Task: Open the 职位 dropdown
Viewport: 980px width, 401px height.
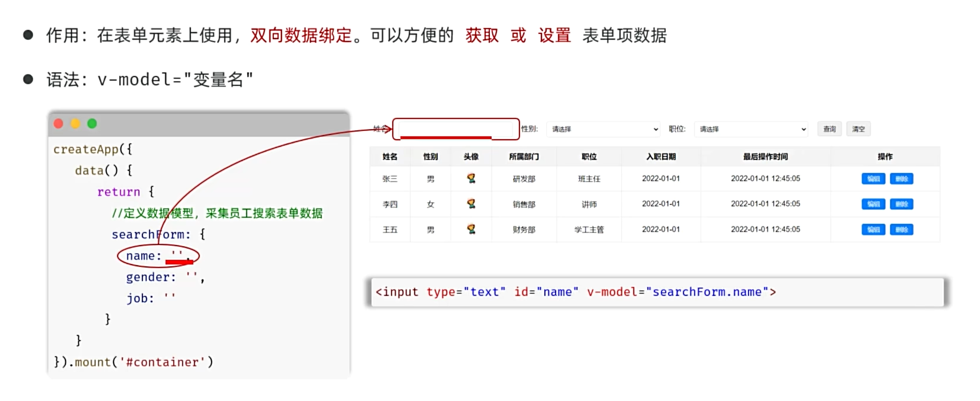Action: tap(751, 129)
